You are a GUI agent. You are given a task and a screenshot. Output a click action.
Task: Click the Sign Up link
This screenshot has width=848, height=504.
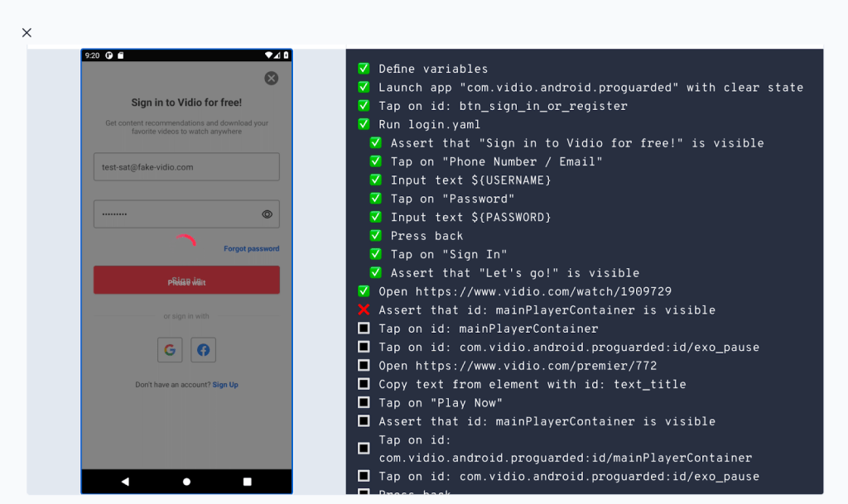point(225,385)
